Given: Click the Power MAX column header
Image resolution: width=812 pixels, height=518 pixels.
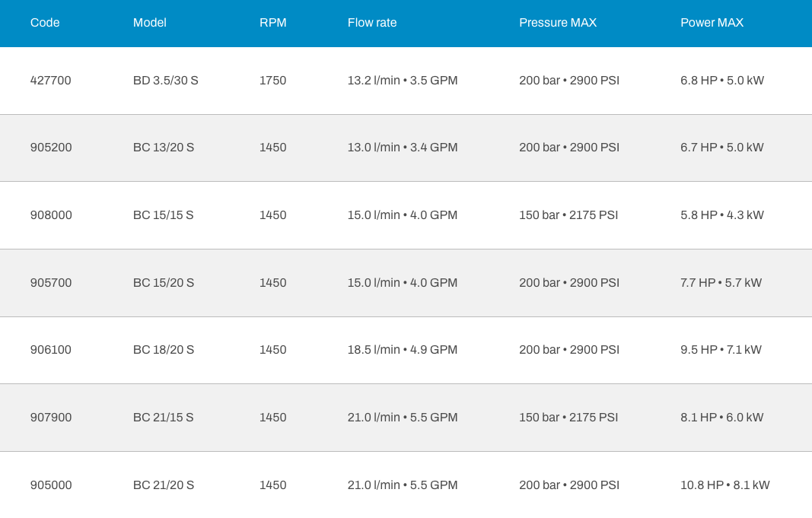Looking at the screenshot, I should [x=712, y=23].
